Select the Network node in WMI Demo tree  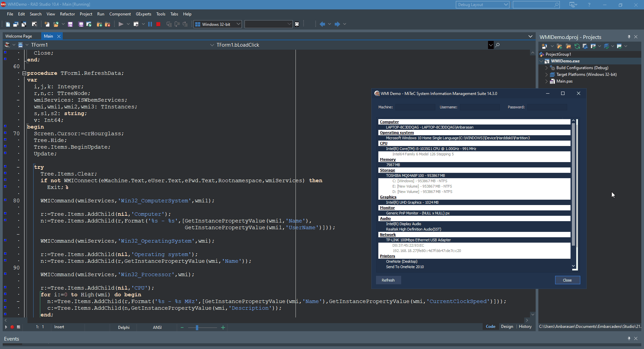pos(388,235)
